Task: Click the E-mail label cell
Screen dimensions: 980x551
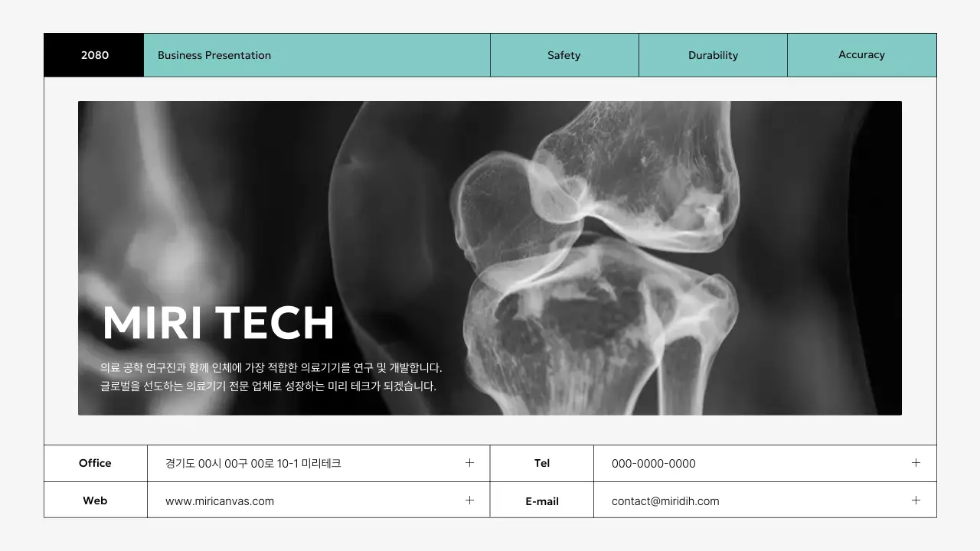Action: (x=542, y=501)
